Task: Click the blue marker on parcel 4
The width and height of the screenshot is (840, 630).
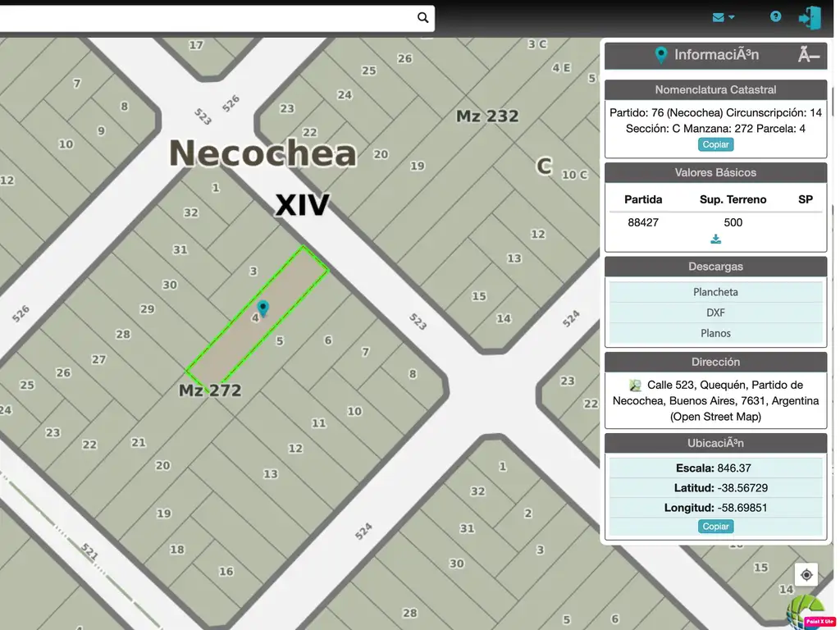Action: (262, 308)
